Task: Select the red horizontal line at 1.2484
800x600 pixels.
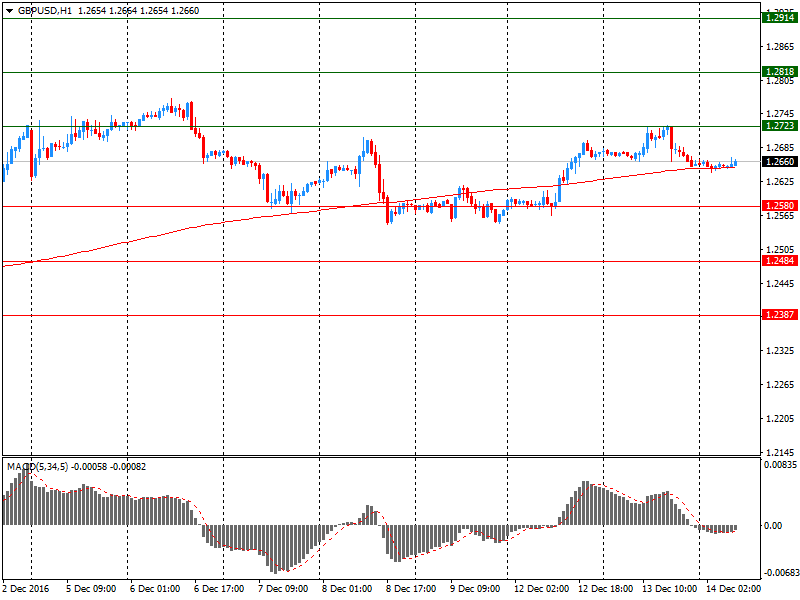Action: [x=382, y=262]
